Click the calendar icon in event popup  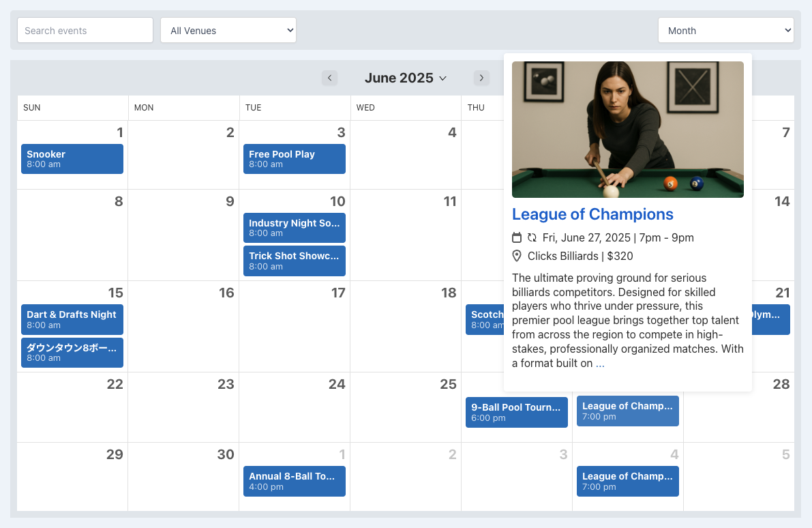tap(517, 238)
